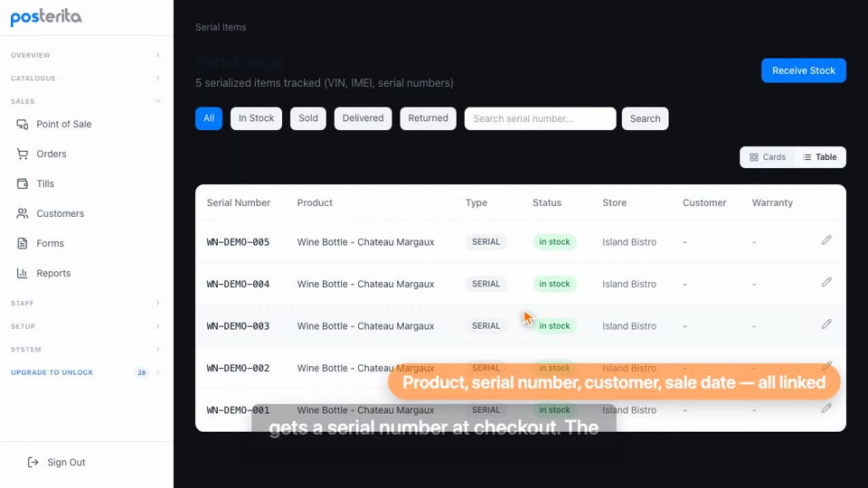Filter by In Stock items
The height and width of the screenshot is (488, 868).
point(256,118)
